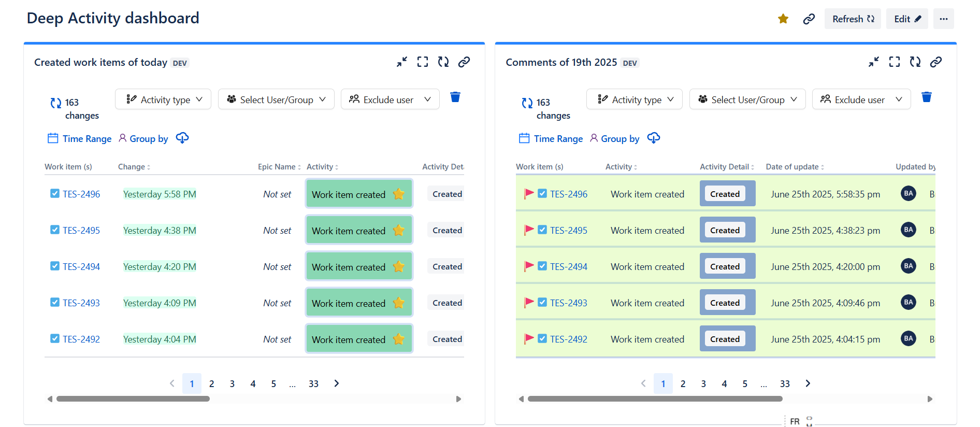Expand Select User/Group dropdown in right gadget
Viewport: 980px width, 427px height.
click(747, 99)
